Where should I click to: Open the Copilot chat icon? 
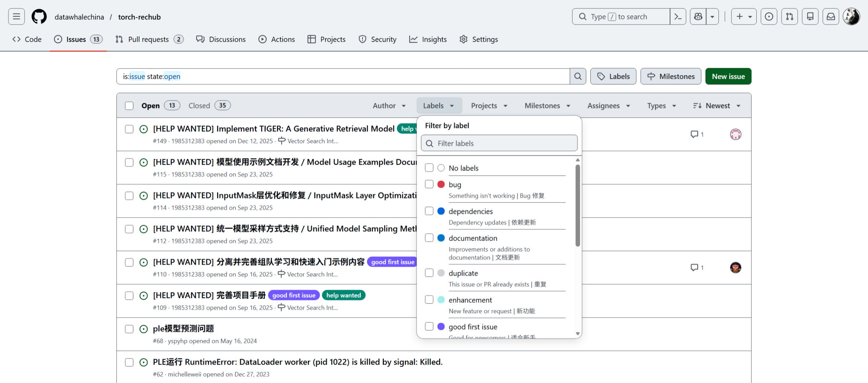pos(698,17)
